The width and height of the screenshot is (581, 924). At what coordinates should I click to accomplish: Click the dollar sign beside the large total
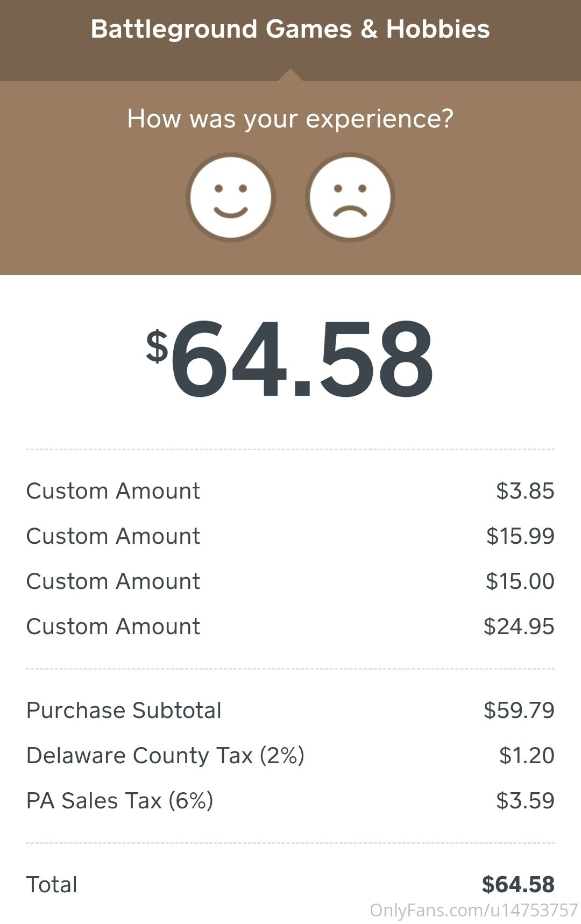157,346
